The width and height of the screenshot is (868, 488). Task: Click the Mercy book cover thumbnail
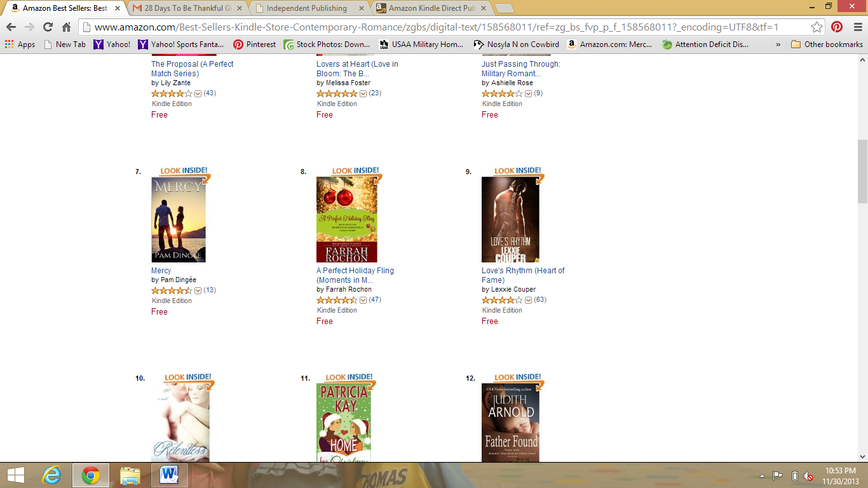[179, 219]
